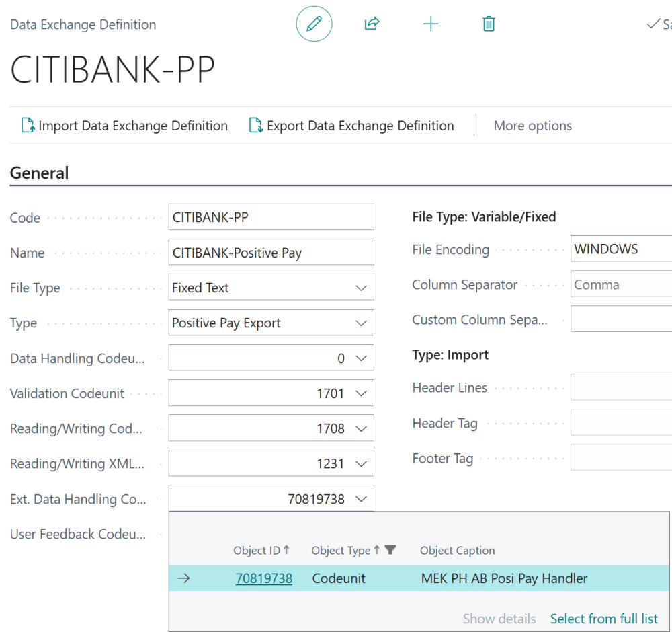Save changes using the checkmark icon
Viewport: 672px width, 632px height.
(653, 24)
